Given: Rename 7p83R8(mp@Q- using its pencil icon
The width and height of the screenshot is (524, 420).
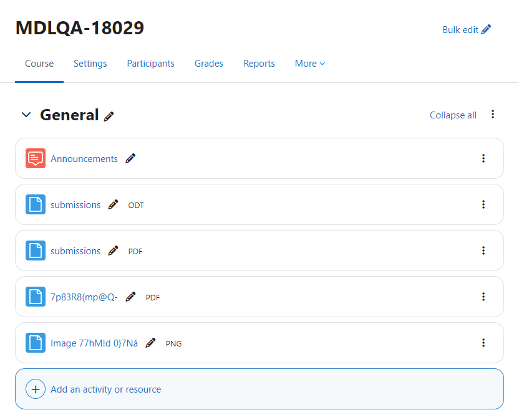Looking at the screenshot, I should (x=130, y=297).
